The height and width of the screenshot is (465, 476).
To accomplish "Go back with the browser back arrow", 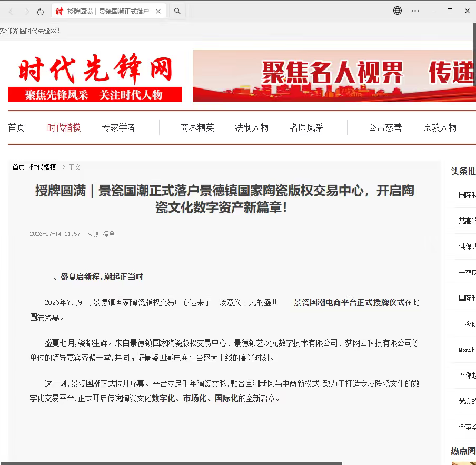I will (11, 12).
